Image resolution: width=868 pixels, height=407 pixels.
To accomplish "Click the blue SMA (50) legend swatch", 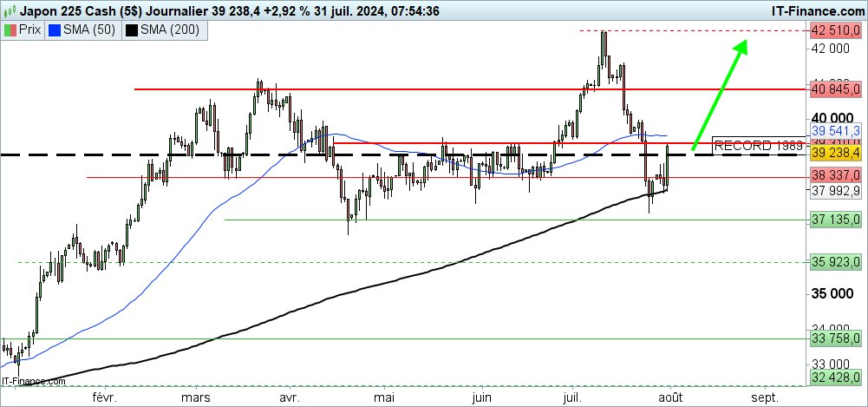I will tap(56, 30).
